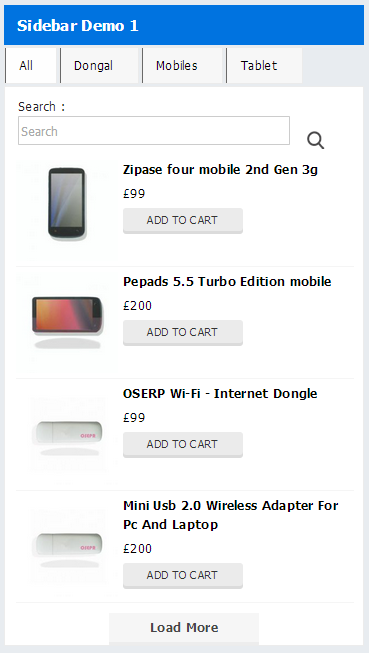The image size is (369, 653).
Task: Add Pepads 5.5 Turbo Edition to cart
Action: click(183, 333)
